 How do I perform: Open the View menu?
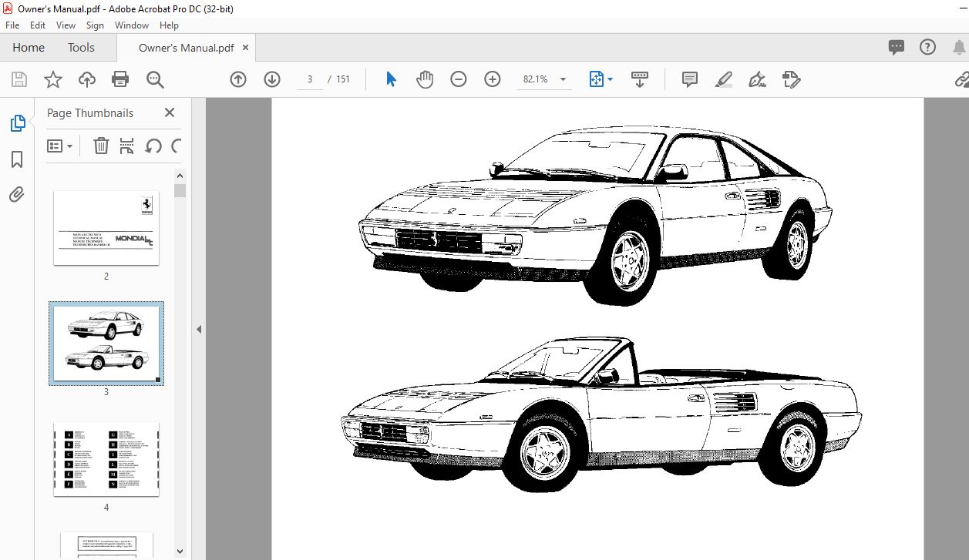(66, 25)
